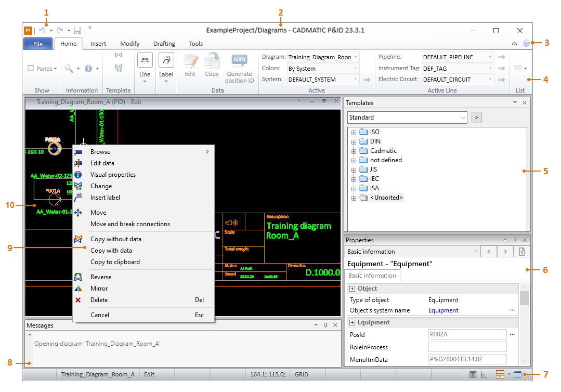Open Help with the question mark icon

tap(526, 44)
